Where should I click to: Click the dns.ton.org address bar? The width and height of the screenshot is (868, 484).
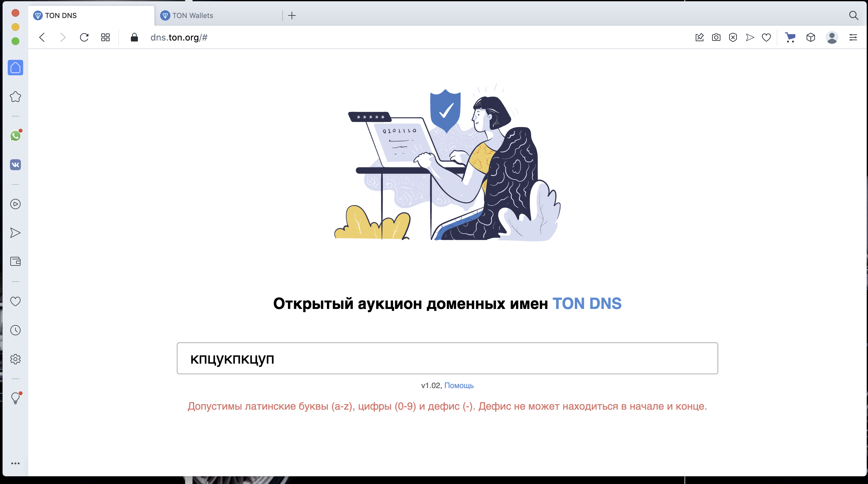click(179, 37)
